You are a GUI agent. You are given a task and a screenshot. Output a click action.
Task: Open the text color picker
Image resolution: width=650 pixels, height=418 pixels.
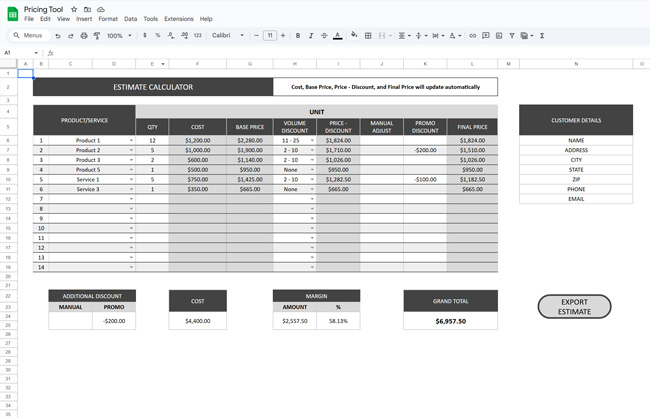coord(337,36)
